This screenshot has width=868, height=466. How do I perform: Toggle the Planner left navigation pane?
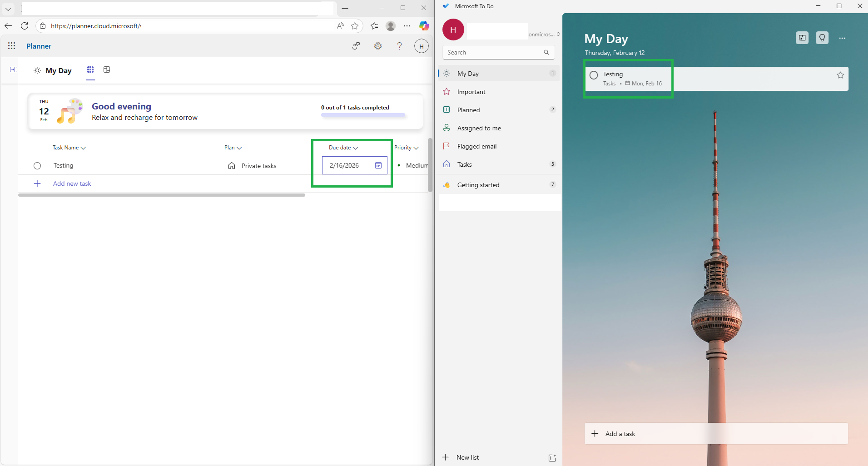click(14, 69)
